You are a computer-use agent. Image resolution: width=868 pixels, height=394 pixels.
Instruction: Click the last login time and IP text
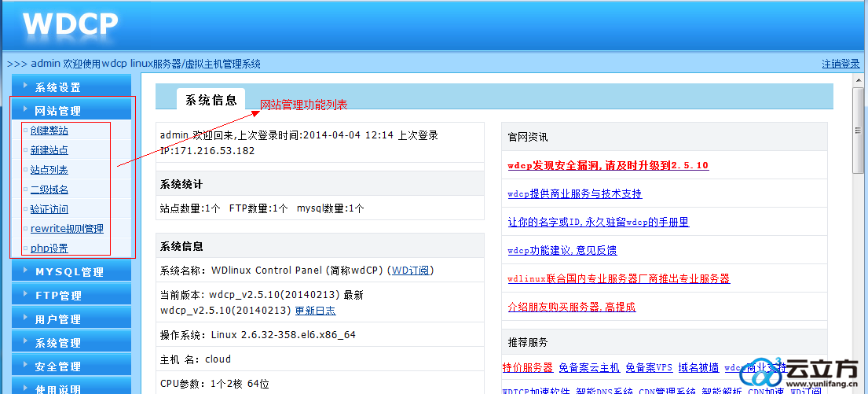(x=299, y=142)
